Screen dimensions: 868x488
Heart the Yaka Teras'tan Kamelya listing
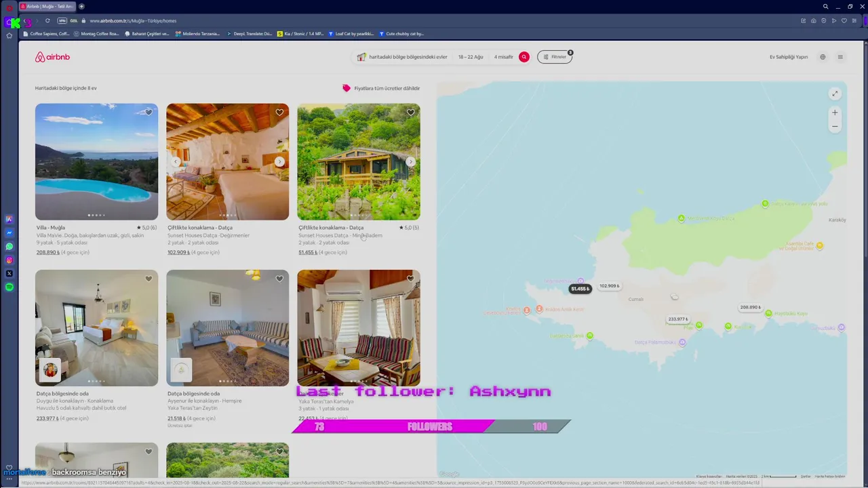(410, 279)
